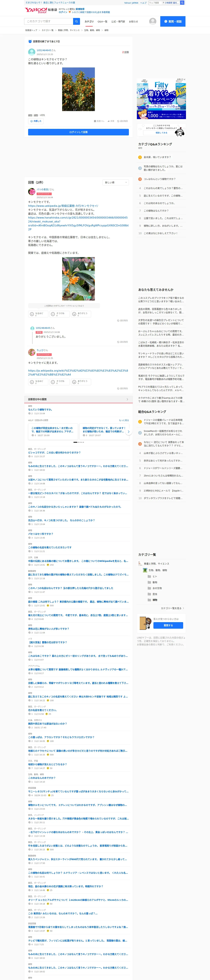The width and height of the screenshot is (210, 980).
Task: Click asker 1052464645's avatar in the question
Action: pos(32,52)
